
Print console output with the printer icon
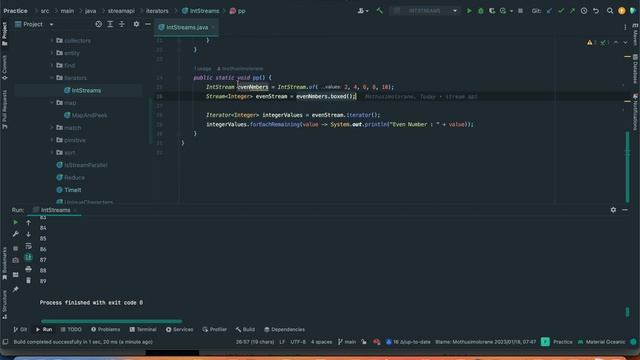[x=28, y=269]
